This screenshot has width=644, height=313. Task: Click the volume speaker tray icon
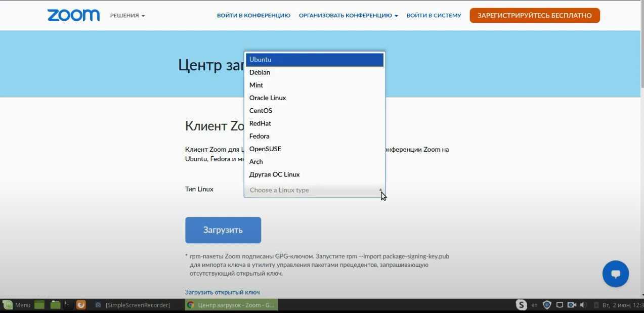point(583,305)
